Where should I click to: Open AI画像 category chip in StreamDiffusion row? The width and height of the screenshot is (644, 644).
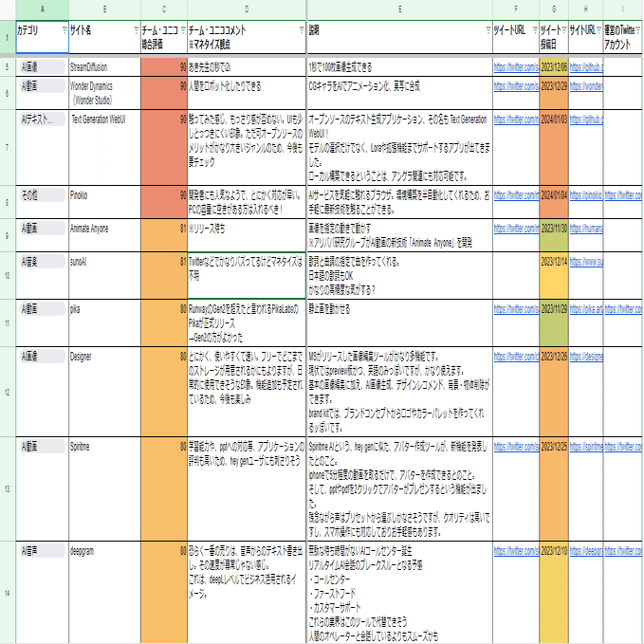point(43,67)
